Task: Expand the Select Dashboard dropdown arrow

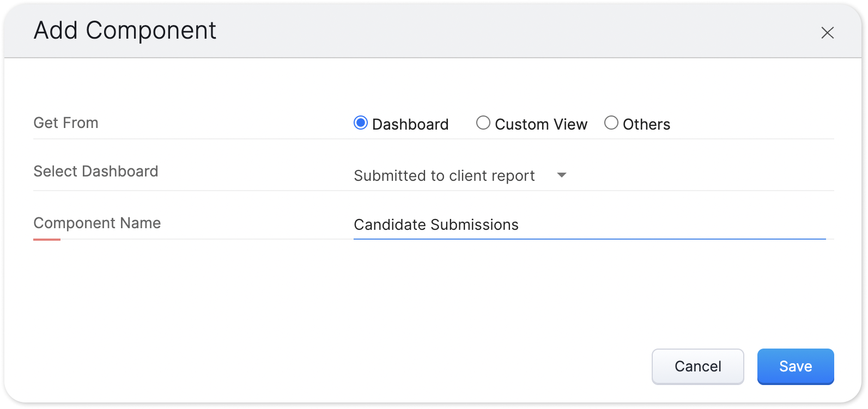Action: [562, 175]
